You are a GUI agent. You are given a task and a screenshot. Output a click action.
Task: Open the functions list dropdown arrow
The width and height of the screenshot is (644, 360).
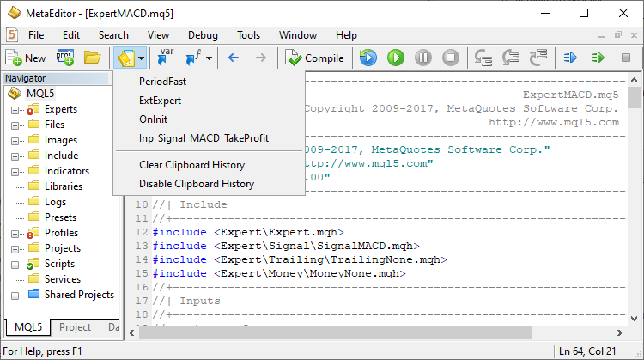(x=209, y=58)
